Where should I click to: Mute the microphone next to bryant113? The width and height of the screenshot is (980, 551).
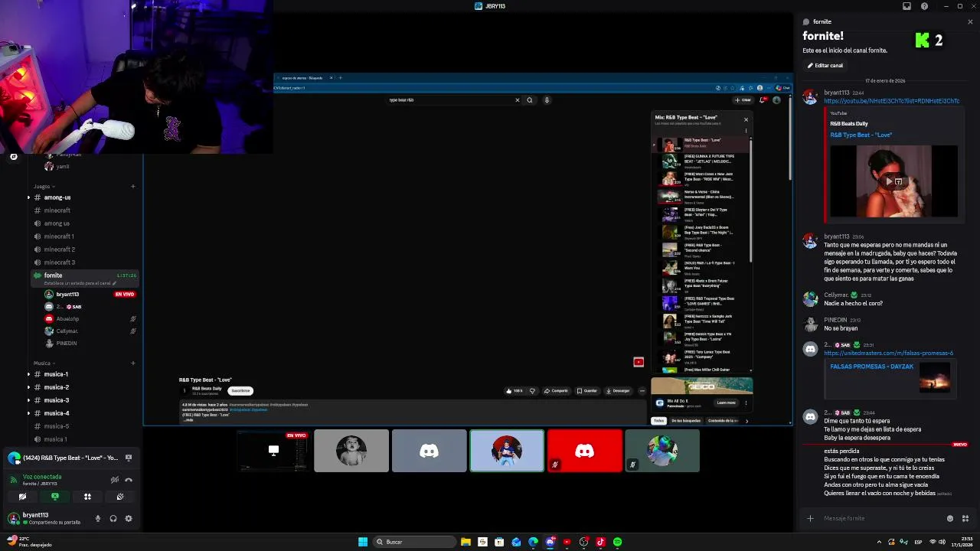[97, 518]
